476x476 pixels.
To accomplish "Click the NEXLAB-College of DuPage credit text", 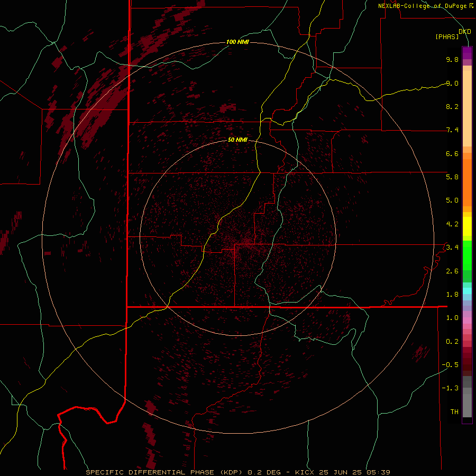I will tap(422, 6).
